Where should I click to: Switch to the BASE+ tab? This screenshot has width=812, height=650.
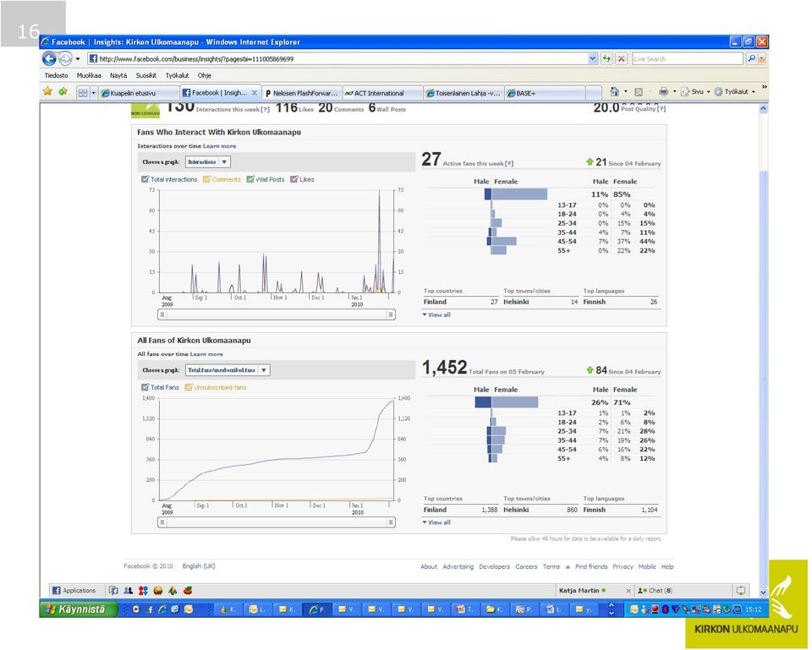click(x=545, y=93)
